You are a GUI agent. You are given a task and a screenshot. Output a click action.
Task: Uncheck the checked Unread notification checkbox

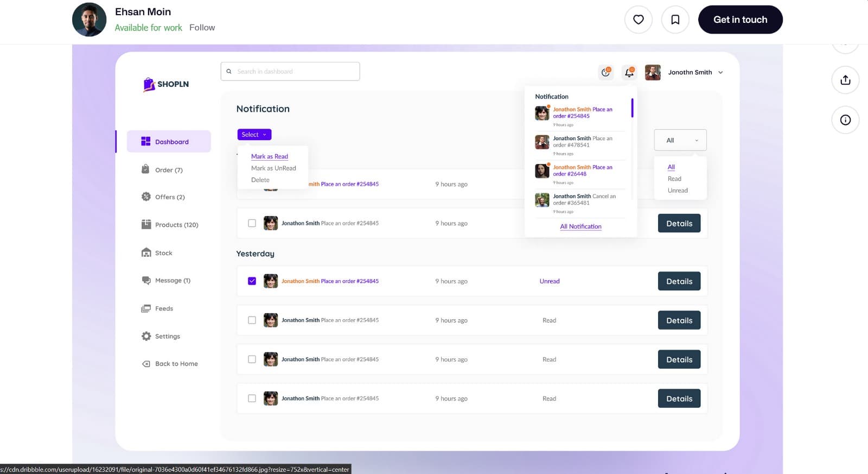(252, 281)
